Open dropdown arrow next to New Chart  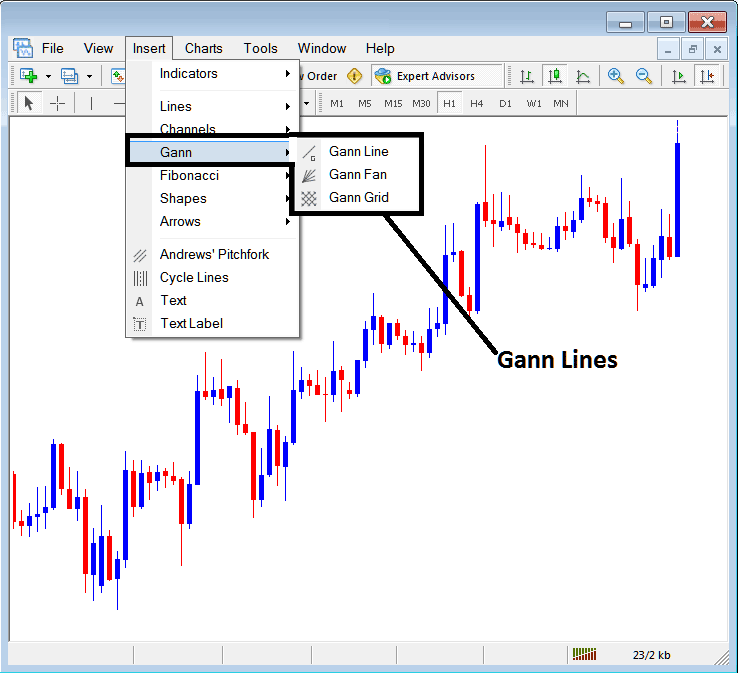click(x=47, y=76)
